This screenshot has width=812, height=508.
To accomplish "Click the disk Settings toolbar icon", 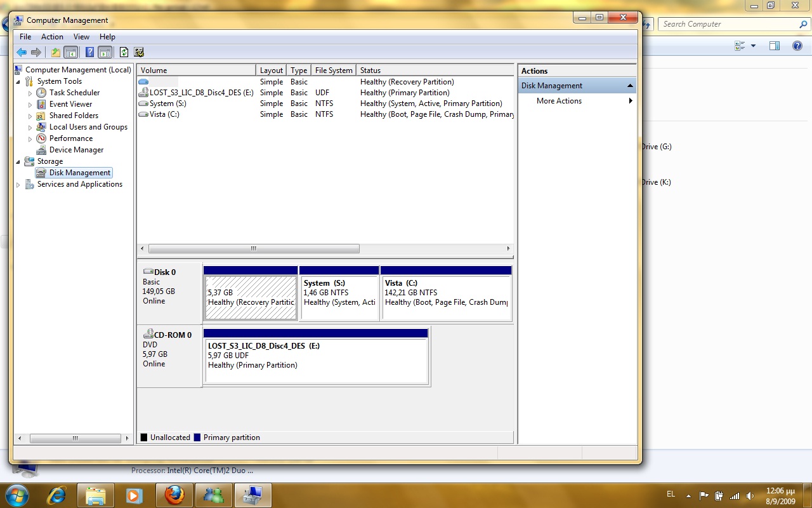I will pos(139,53).
